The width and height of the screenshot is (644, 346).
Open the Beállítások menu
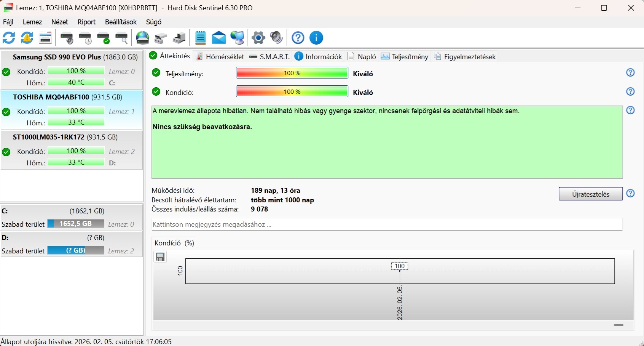pos(121,22)
